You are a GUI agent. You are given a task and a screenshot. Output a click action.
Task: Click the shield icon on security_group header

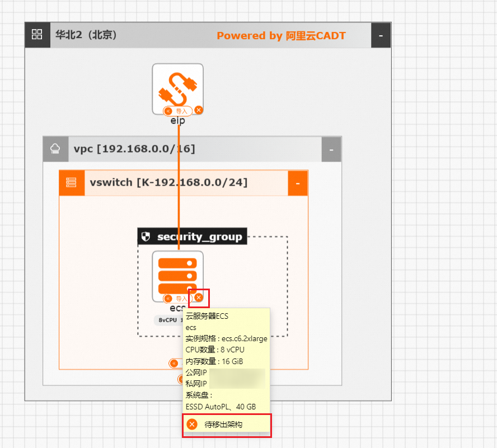click(146, 236)
